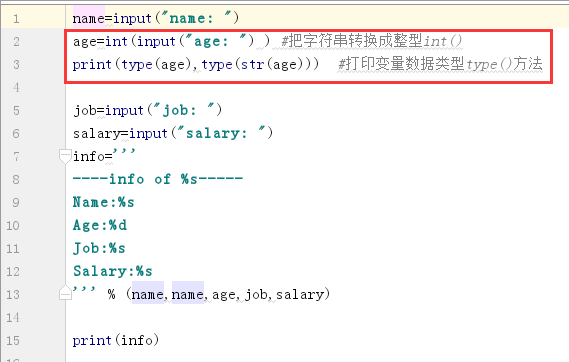The height and width of the screenshot is (362, 569).
Task: Click the Salary:%s string line
Action: click(x=112, y=271)
